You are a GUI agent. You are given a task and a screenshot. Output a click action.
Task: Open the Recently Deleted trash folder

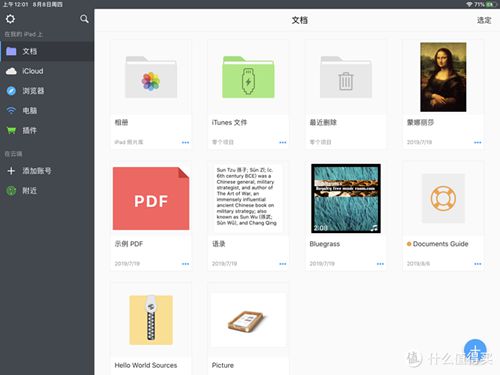click(x=346, y=77)
